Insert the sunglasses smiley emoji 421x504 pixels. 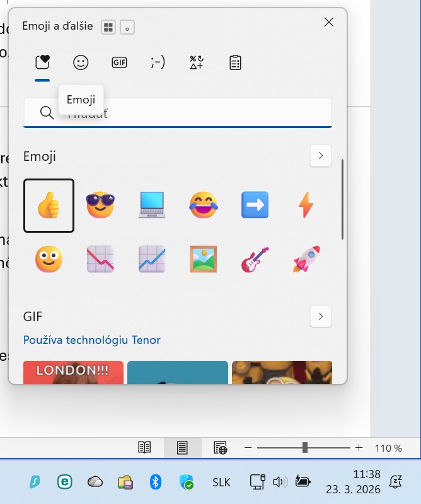coord(100,206)
